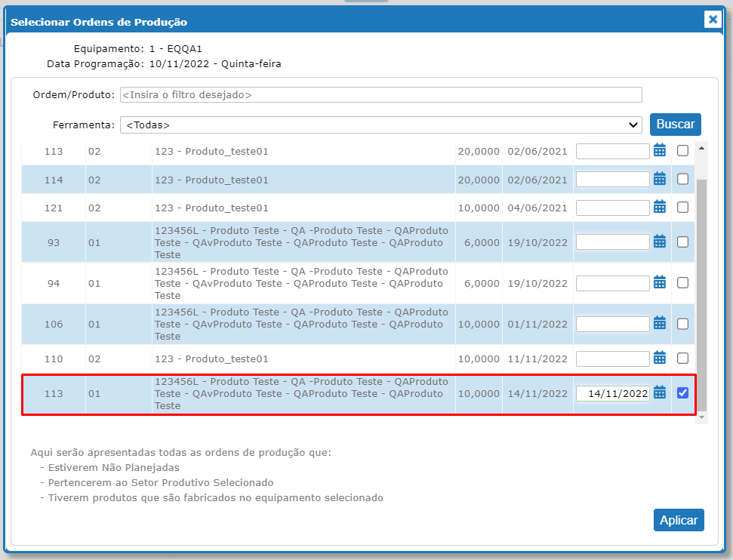Focus the Ordem/Produto filter field
Image resolution: width=733 pixels, height=560 pixels.
(x=381, y=94)
